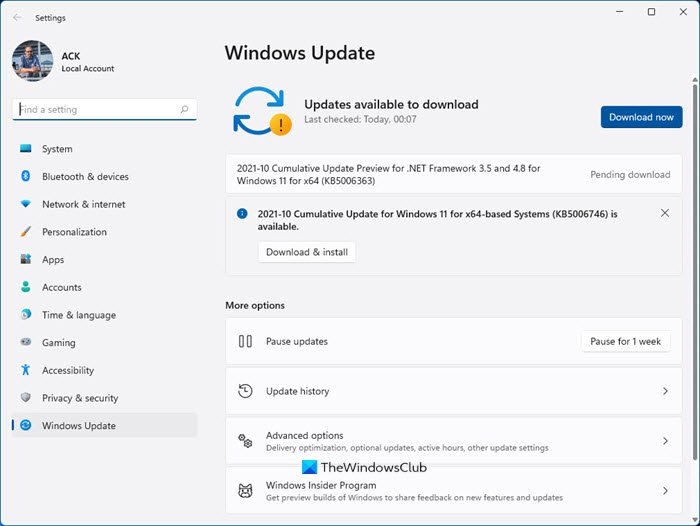
Task: Click Pause for 1 week button
Action: click(x=625, y=341)
